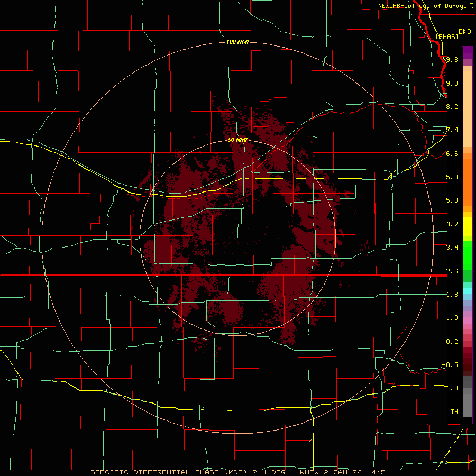This screenshot has height=476, width=476.
Task: Click the 5.0 value on the color scale
Action: 452,200
